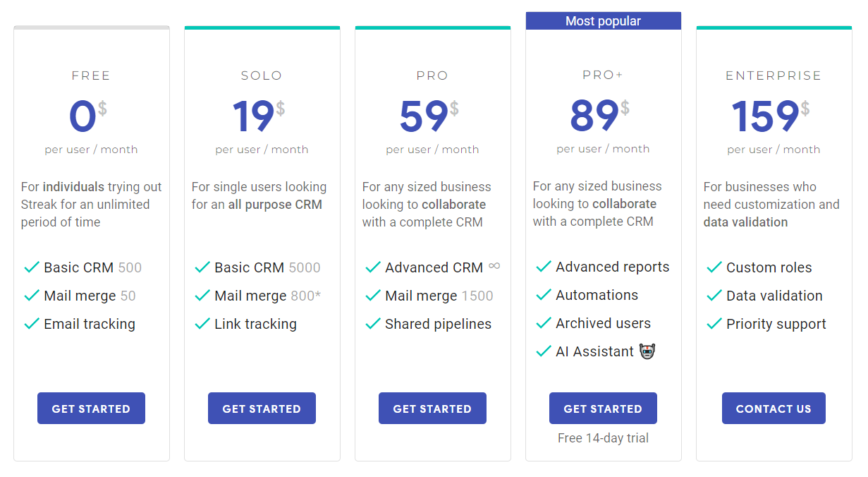Click the 89 dollar price
This screenshot has width=868, height=477.
pos(596,116)
